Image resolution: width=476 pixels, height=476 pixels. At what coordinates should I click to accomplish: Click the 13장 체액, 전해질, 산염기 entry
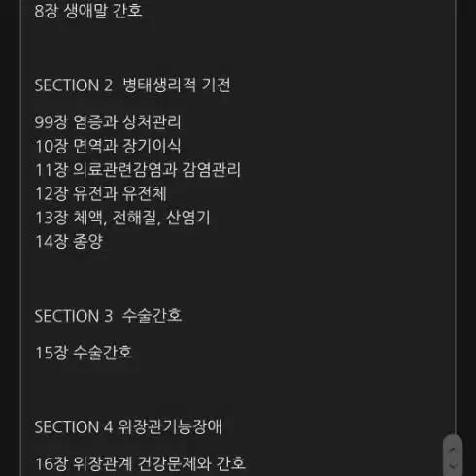pyautogui.click(x=122, y=218)
